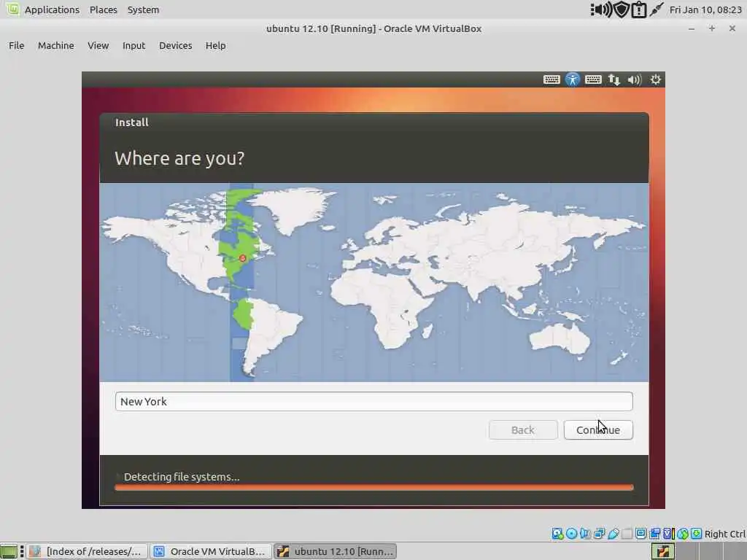
Task: Click keyboard layout icon right of accessibility icon
Action: [593, 79]
